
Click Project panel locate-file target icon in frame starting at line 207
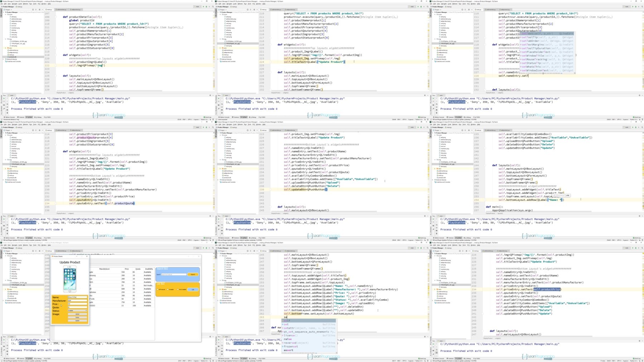33,10
